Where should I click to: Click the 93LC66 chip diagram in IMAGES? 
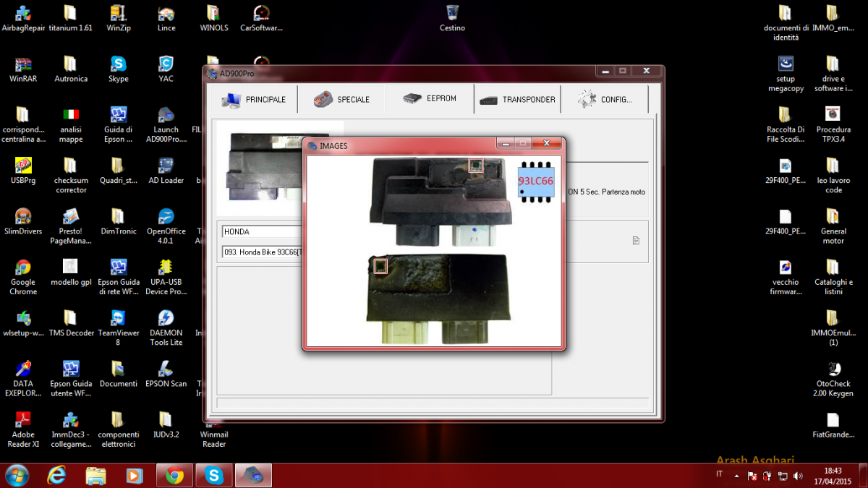click(536, 181)
